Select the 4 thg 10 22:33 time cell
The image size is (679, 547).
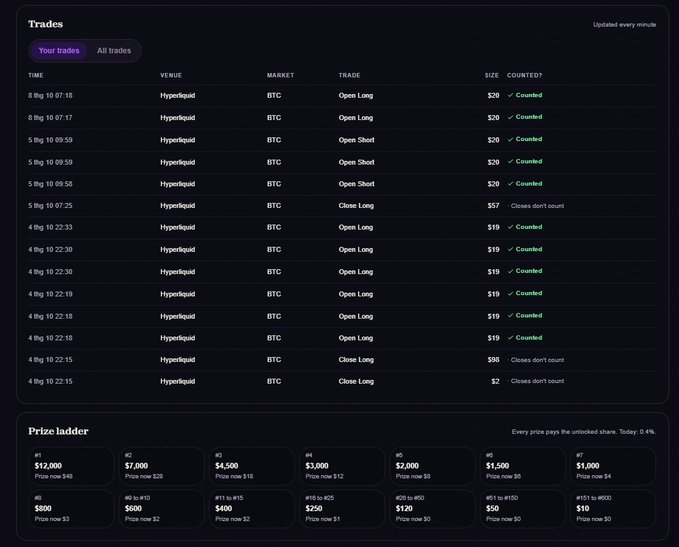tap(50, 227)
